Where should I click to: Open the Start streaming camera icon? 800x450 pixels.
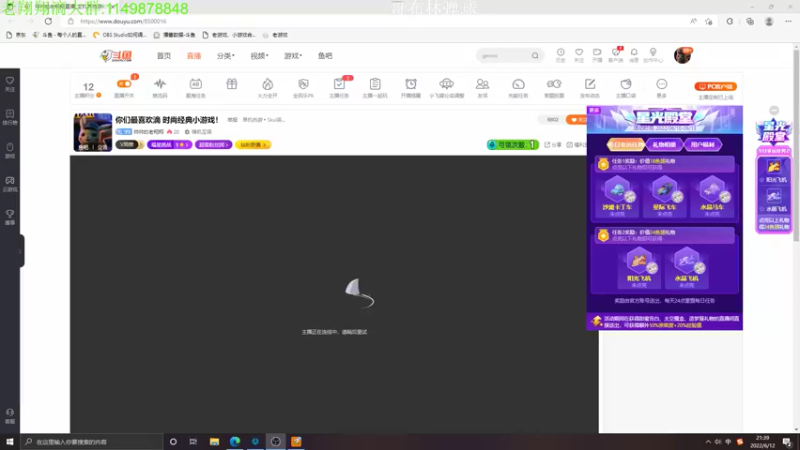tap(597, 55)
